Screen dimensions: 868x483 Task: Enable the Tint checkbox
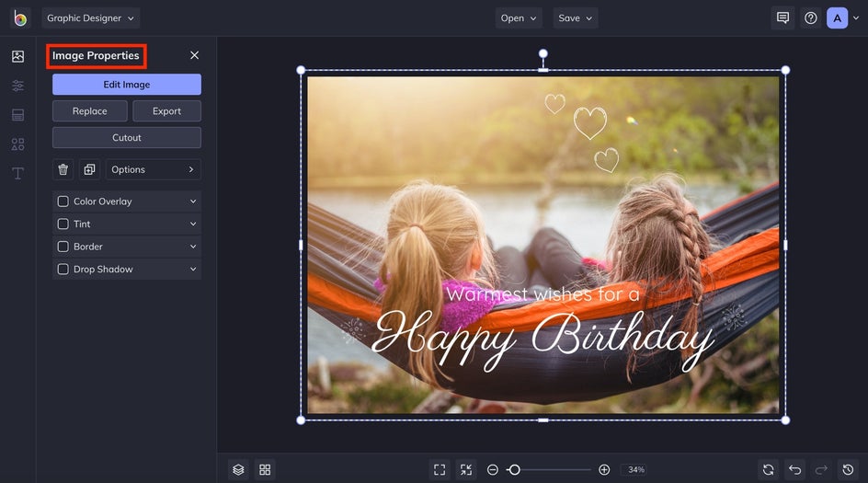pos(63,224)
